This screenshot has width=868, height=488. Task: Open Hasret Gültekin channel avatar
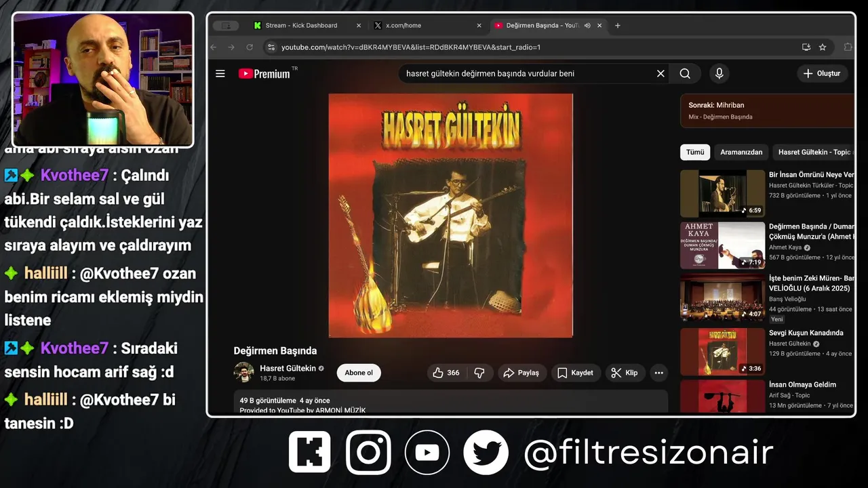tap(244, 372)
